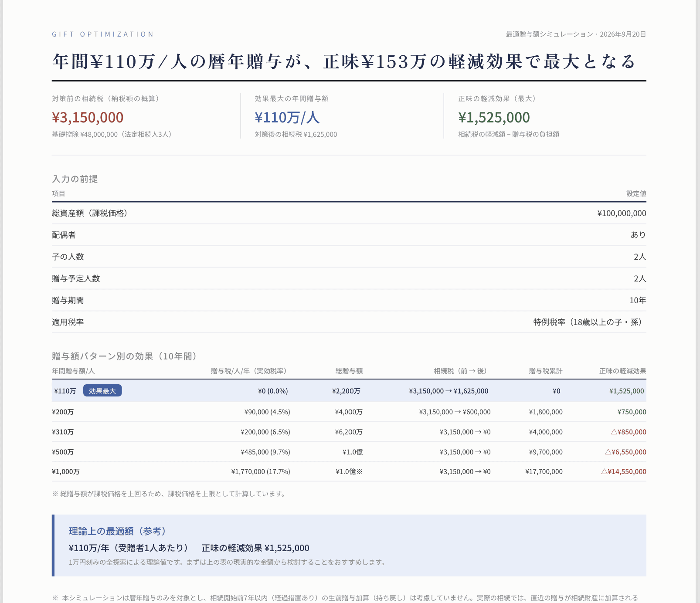Click the 理論上の最適額（参考） heading
Screen dimensions: 700x603
pos(118,531)
